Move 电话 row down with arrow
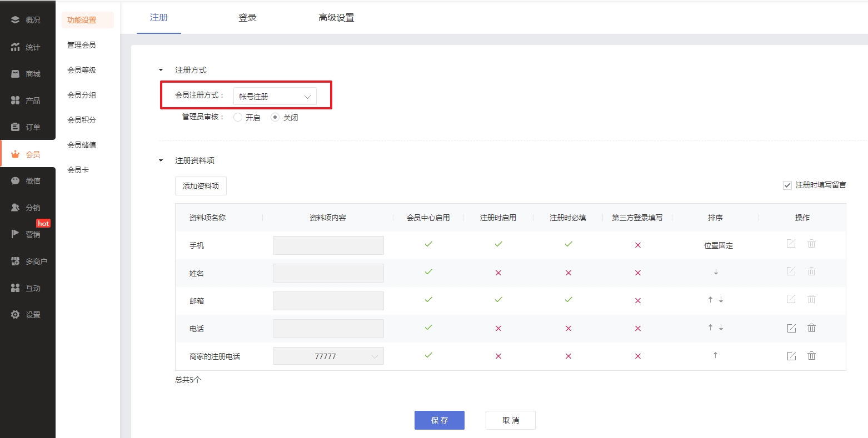868x438 pixels. click(721, 328)
